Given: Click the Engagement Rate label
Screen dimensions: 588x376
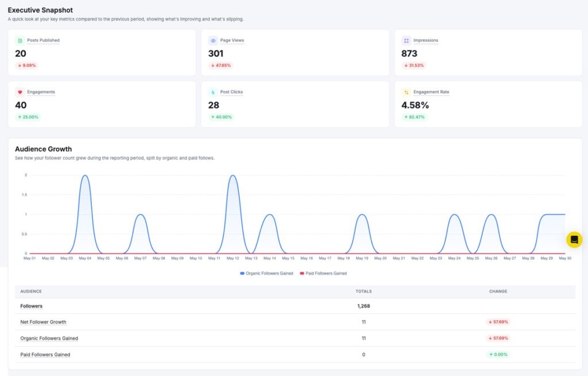Looking at the screenshot, I should 431,91.
